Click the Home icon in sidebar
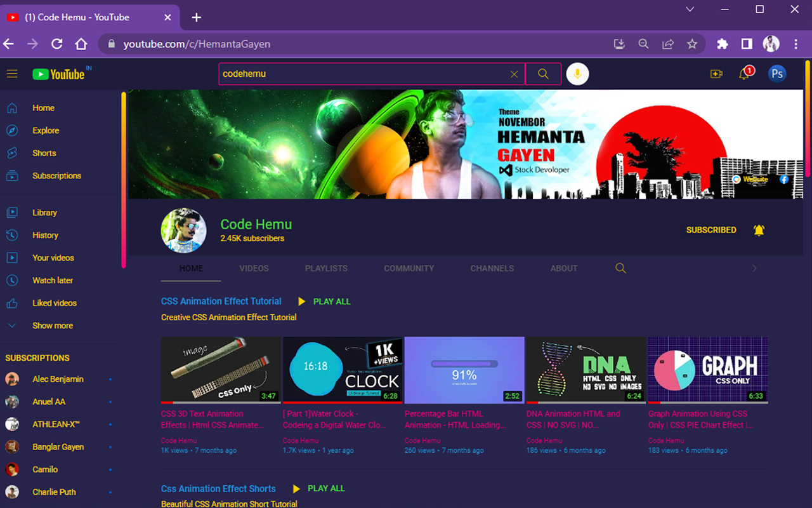Viewport: 812px width, 508px height. pyautogui.click(x=12, y=108)
